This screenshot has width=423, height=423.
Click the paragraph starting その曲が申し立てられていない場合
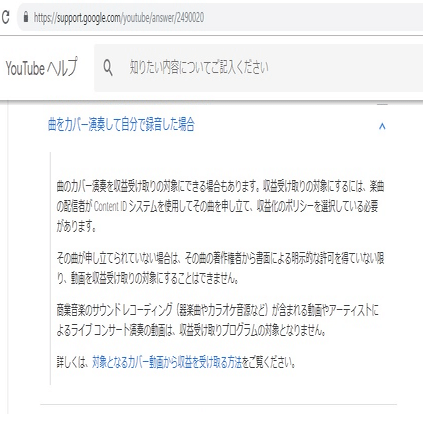pyautogui.click(x=220, y=268)
